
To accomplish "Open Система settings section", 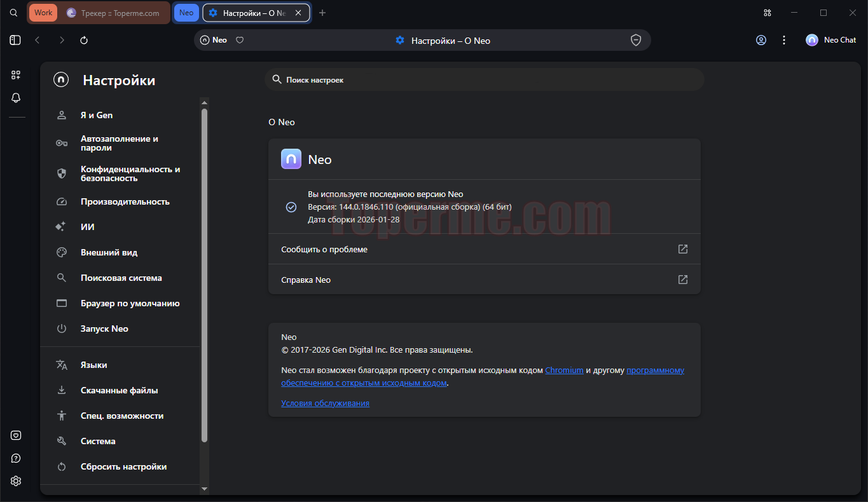I will [121, 441].
